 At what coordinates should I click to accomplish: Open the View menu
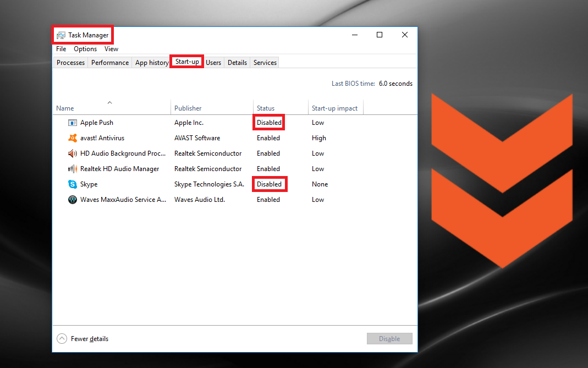click(111, 49)
